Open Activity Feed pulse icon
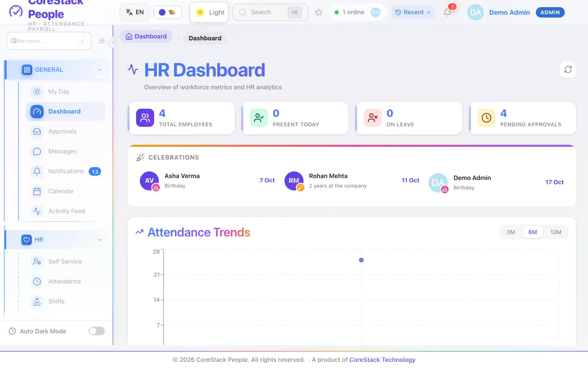This screenshot has width=588, height=368. [37, 211]
